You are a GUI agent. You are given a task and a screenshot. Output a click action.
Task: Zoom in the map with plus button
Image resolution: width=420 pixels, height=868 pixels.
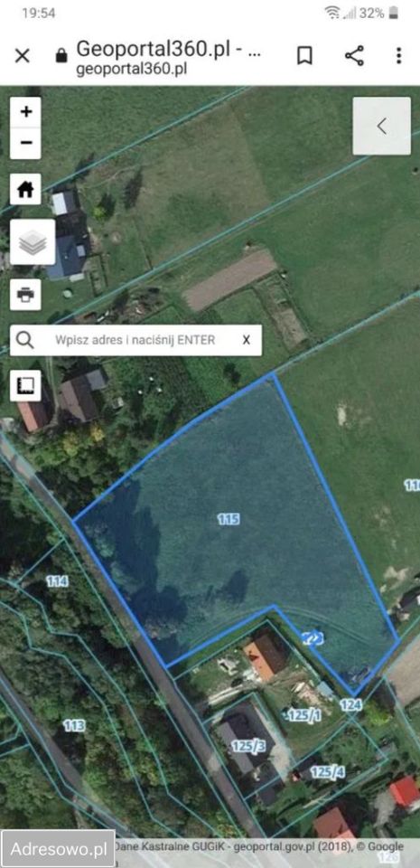[x=25, y=112]
